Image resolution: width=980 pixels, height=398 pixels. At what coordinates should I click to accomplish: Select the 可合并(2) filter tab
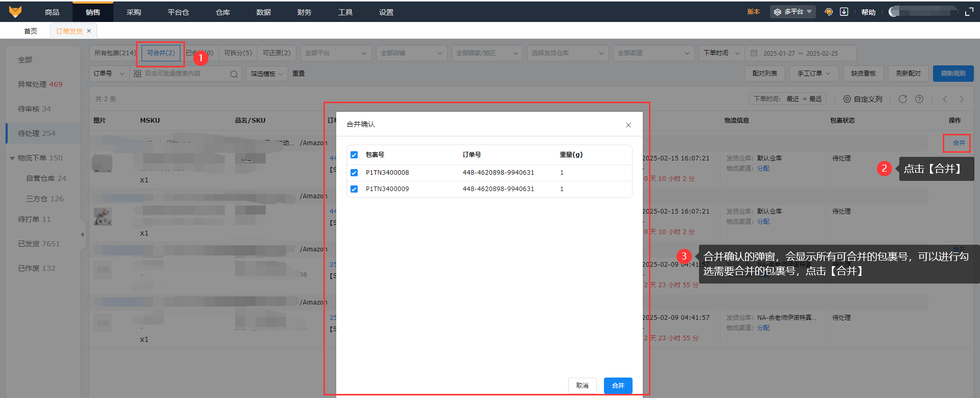click(x=161, y=53)
